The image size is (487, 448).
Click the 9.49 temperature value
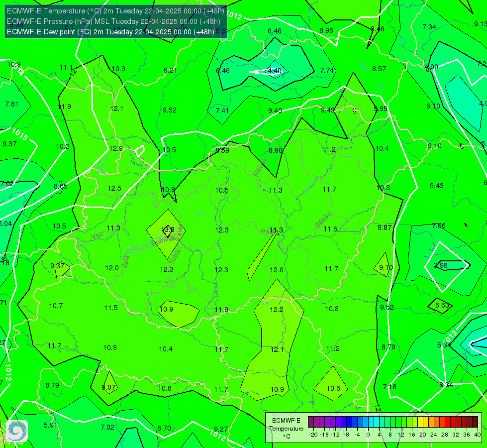coord(328,110)
